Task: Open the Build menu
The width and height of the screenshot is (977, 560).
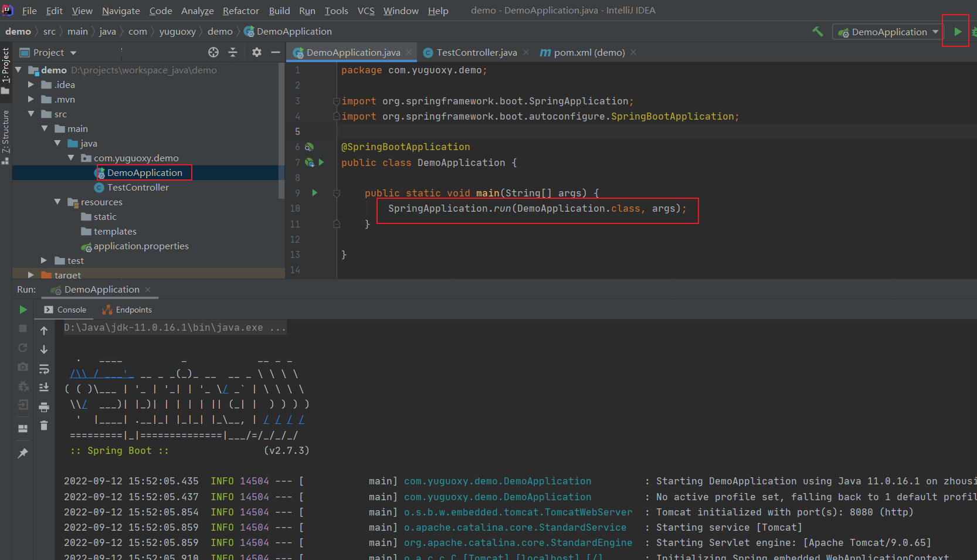Action: (279, 11)
